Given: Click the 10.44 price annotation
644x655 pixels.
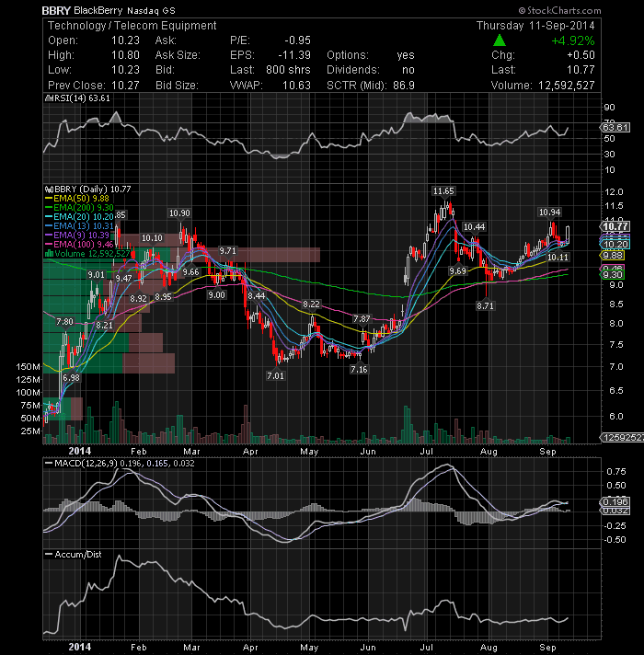Looking at the screenshot, I should click(x=475, y=227).
